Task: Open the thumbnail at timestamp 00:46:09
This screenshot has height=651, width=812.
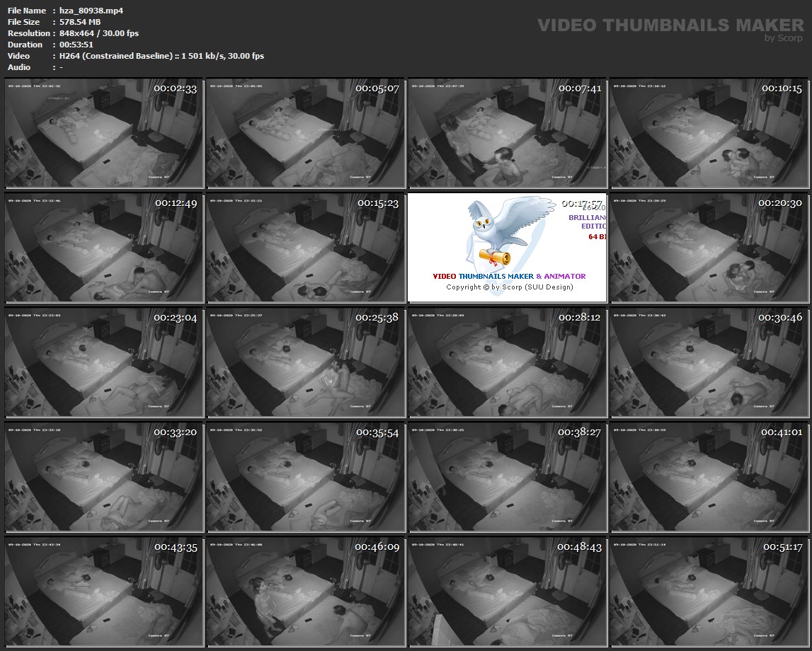Action: tap(305, 592)
